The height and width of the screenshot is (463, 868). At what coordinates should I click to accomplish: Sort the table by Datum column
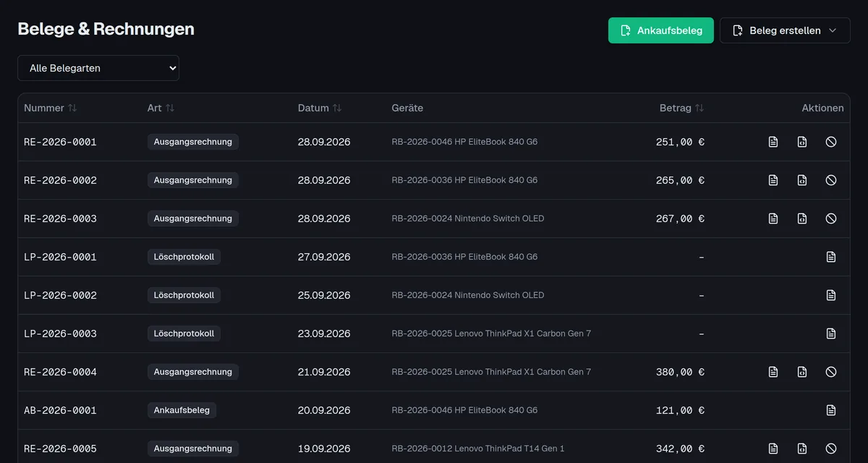click(x=320, y=108)
